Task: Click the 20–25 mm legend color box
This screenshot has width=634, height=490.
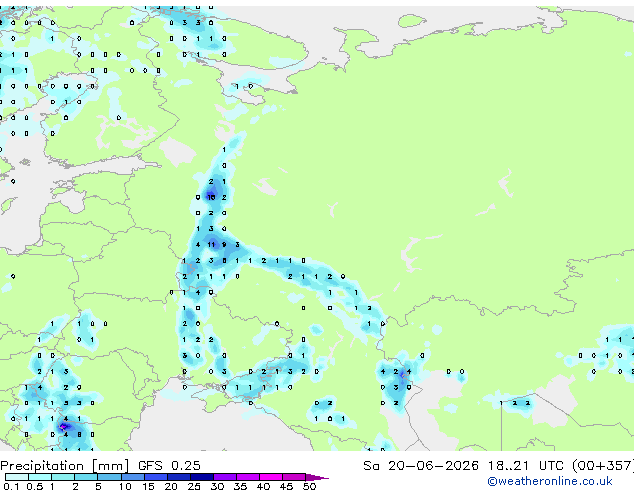Action: tap(178, 477)
